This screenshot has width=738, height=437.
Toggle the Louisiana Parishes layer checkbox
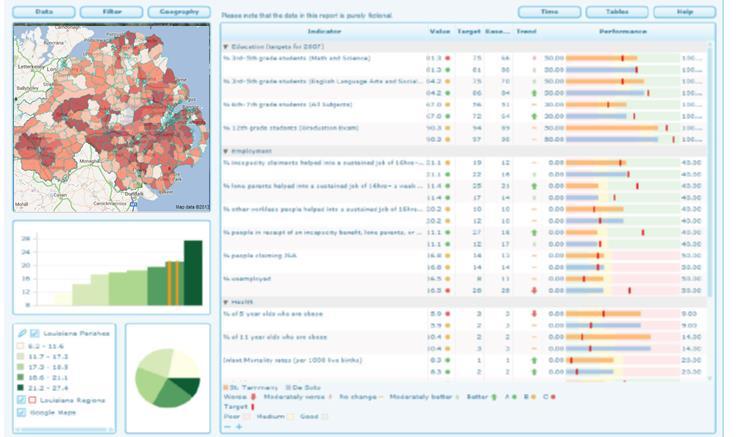pos(34,333)
